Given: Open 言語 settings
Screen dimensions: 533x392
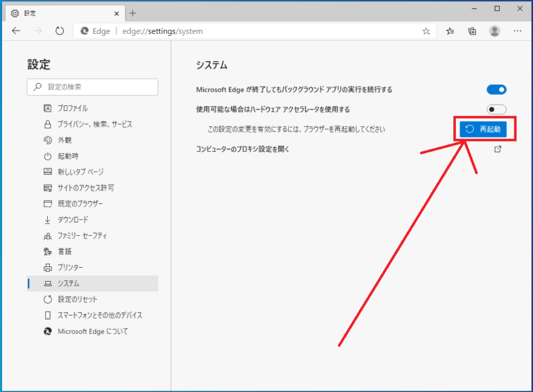Looking at the screenshot, I should [x=92, y=252].
